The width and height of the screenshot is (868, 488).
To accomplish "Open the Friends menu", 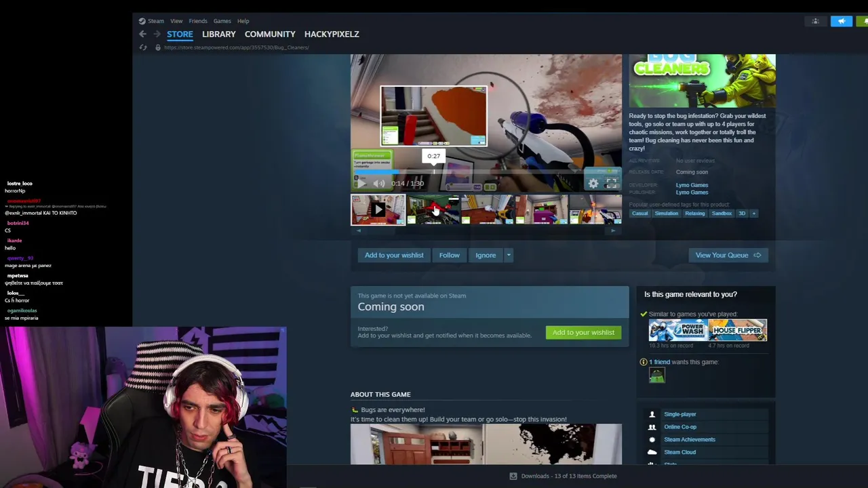I will (x=198, y=21).
